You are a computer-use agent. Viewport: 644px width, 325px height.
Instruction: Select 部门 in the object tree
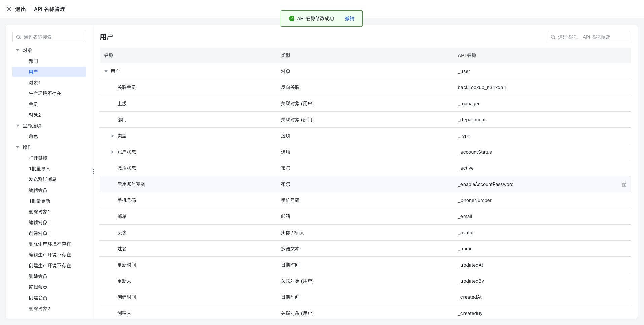33,61
